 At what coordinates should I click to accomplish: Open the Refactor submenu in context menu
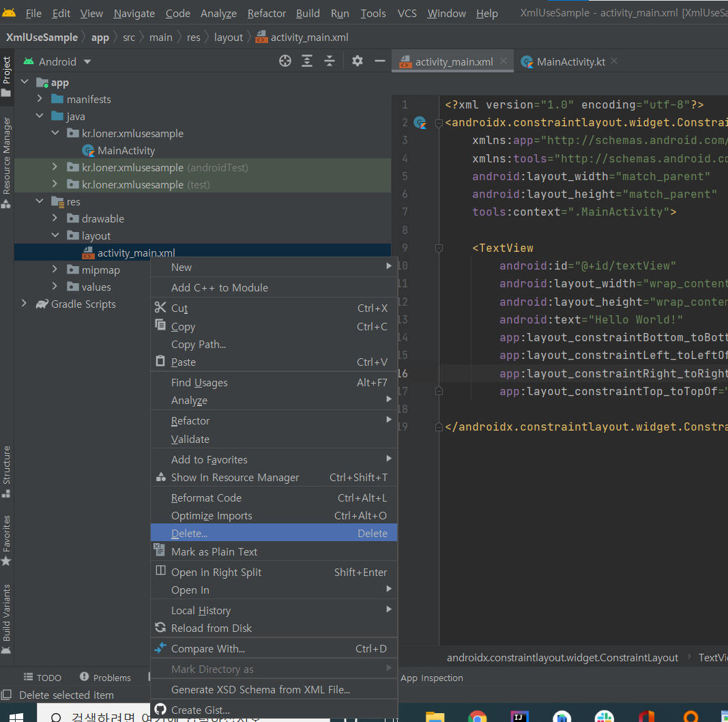pos(274,420)
